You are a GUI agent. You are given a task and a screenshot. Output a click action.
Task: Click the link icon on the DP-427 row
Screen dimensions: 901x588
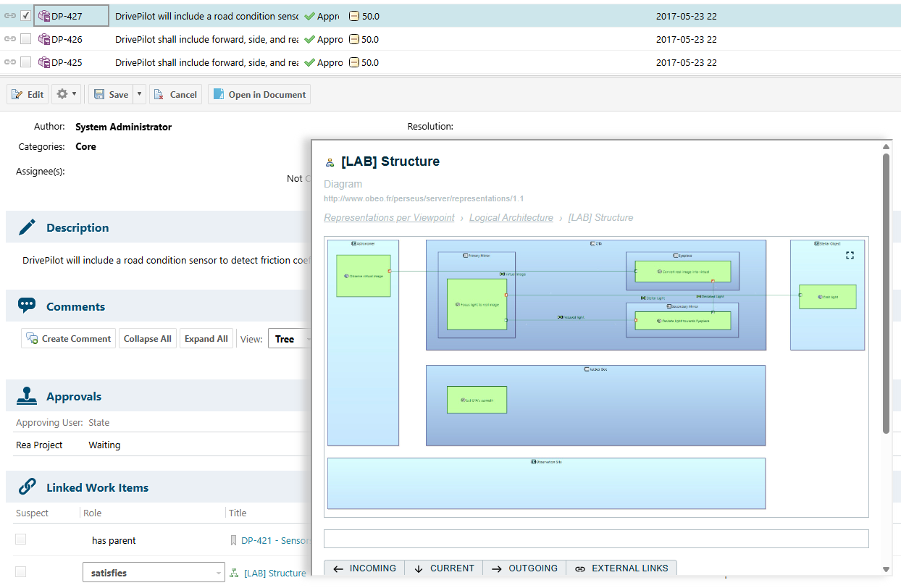[10, 16]
